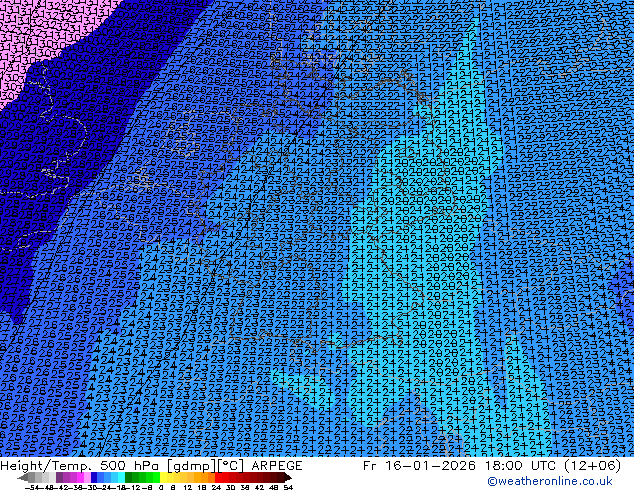Click the 'Fr 16-01-2026' date text
Image resolution: width=634 pixels, height=490 pixels.
point(419,466)
